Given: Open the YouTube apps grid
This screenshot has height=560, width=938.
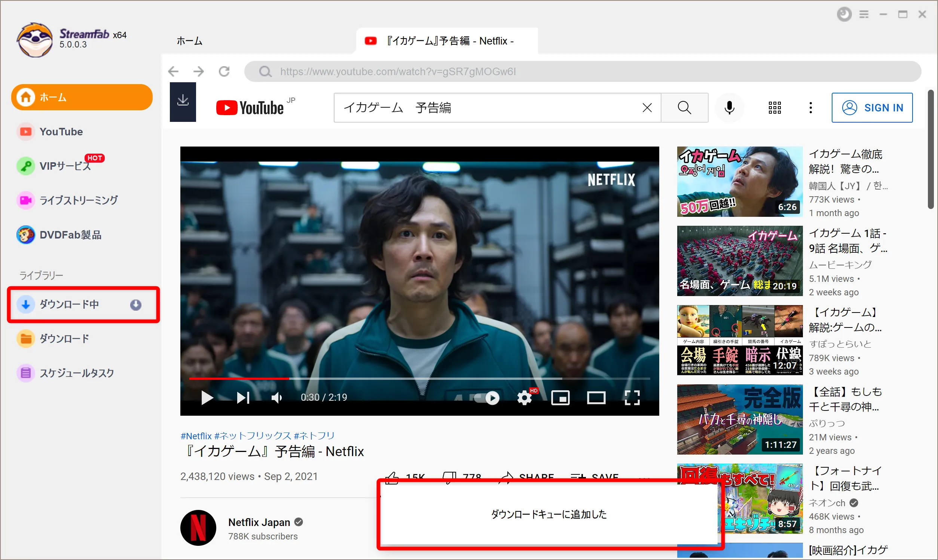Looking at the screenshot, I should (x=775, y=108).
